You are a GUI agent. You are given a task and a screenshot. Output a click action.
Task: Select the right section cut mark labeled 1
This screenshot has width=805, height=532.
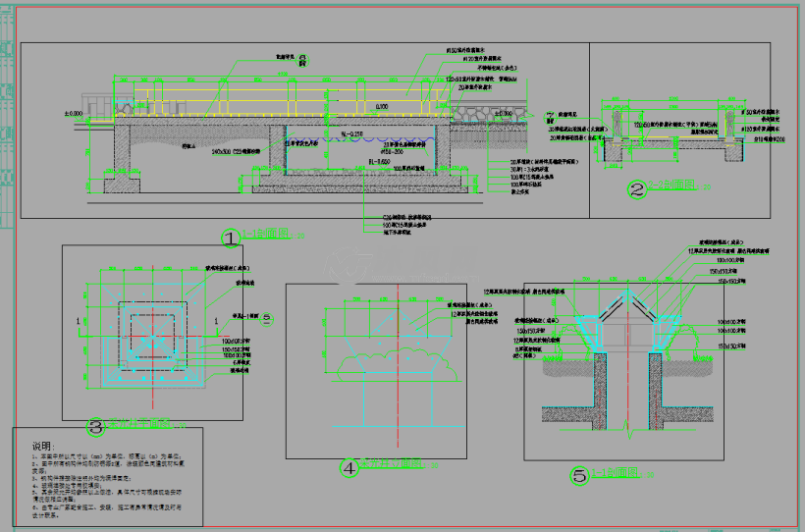click(217, 320)
